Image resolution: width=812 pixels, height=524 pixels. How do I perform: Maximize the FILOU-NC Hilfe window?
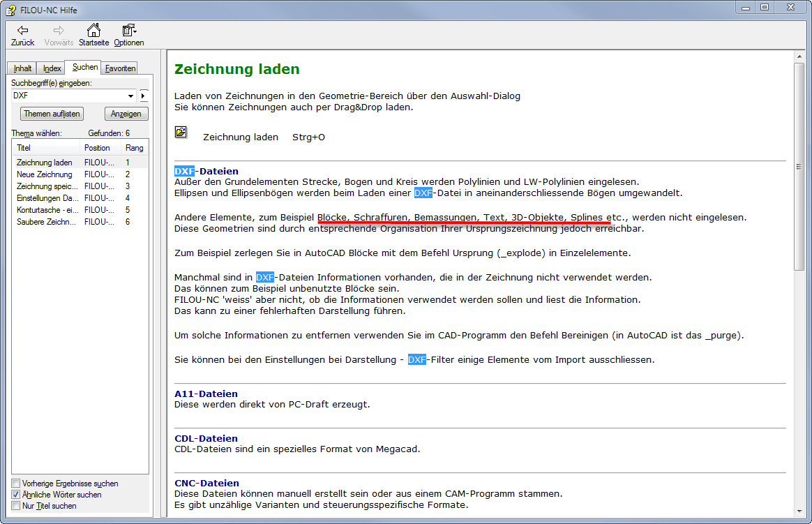point(765,8)
